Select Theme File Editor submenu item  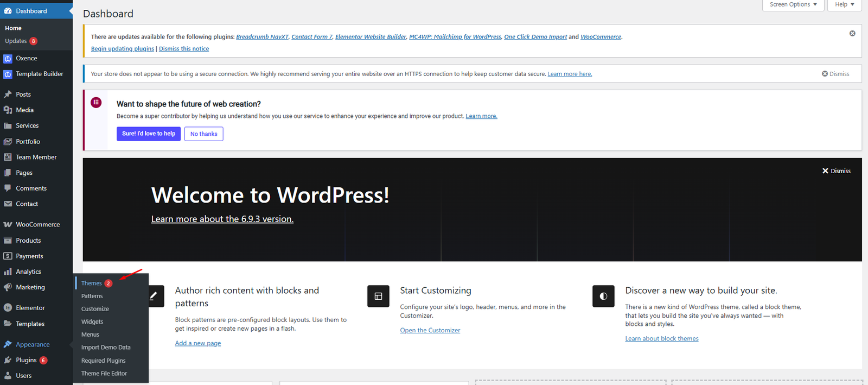(x=104, y=374)
